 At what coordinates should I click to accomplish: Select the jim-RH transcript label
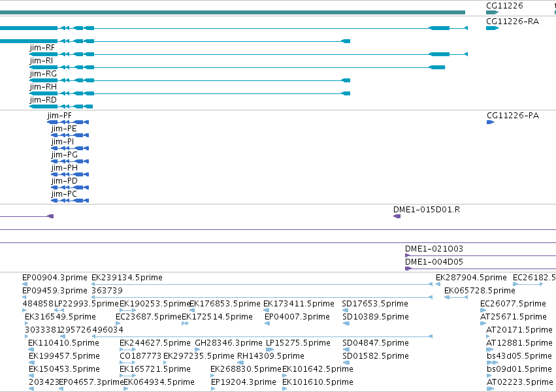[43, 87]
